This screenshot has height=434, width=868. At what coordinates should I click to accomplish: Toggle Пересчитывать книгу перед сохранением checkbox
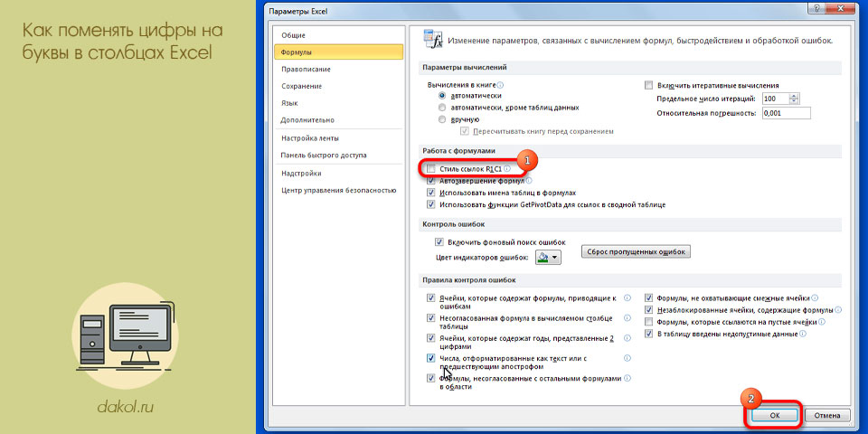click(x=465, y=132)
